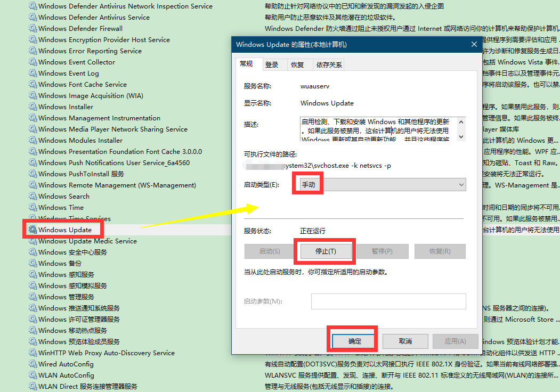Image resolution: width=560 pixels, height=392 pixels.
Task: Click the 取消 button
Action: click(405, 341)
